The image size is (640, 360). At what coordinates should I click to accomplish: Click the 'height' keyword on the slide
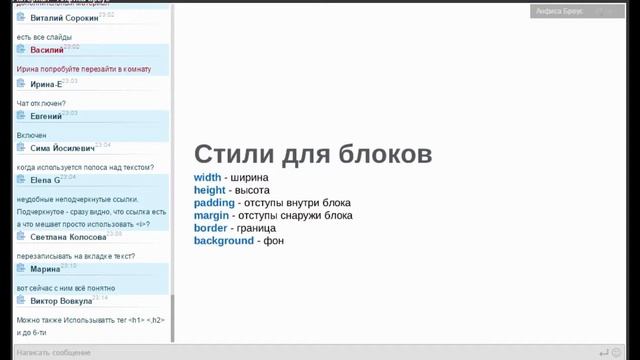click(209, 190)
